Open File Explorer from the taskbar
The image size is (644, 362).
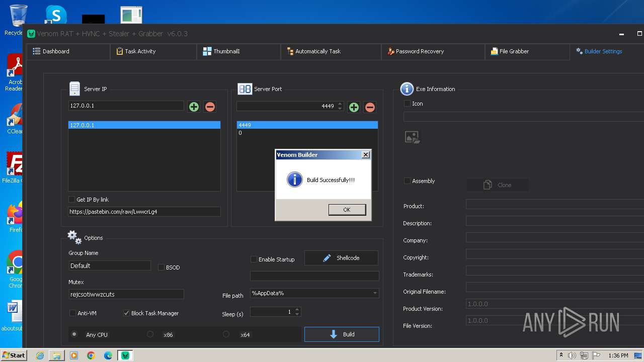click(57, 355)
